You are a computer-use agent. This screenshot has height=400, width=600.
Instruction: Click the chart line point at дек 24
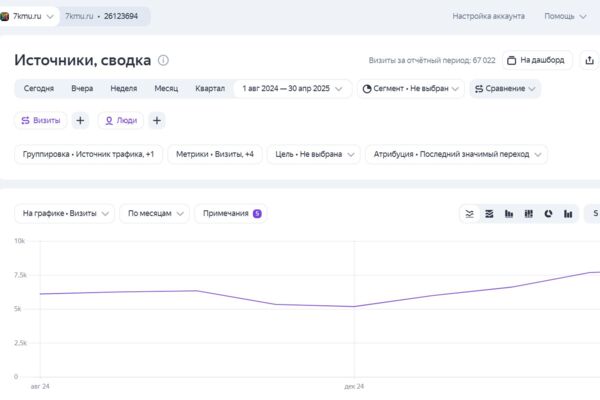[354, 307]
